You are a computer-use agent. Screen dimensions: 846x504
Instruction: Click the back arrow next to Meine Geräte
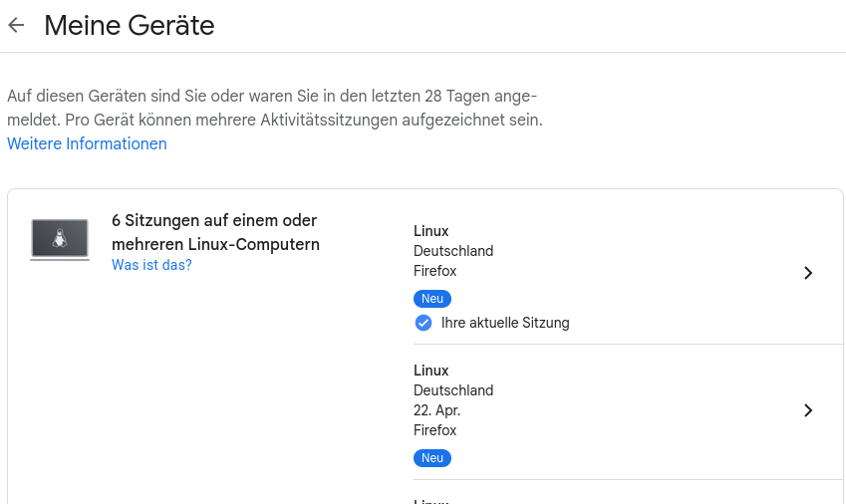(16, 25)
